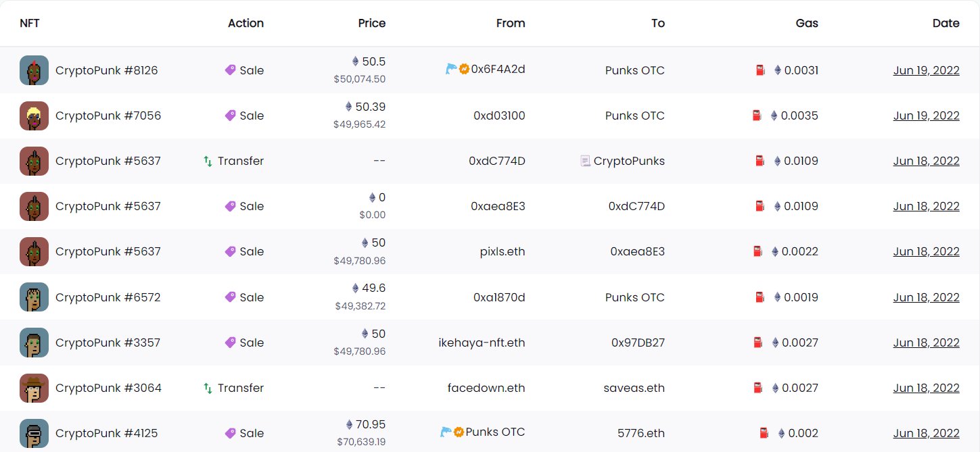Screen dimensions: 980x452
Task: Click the CryptoPunk #8126 avatar thumbnail
Action: [34, 70]
